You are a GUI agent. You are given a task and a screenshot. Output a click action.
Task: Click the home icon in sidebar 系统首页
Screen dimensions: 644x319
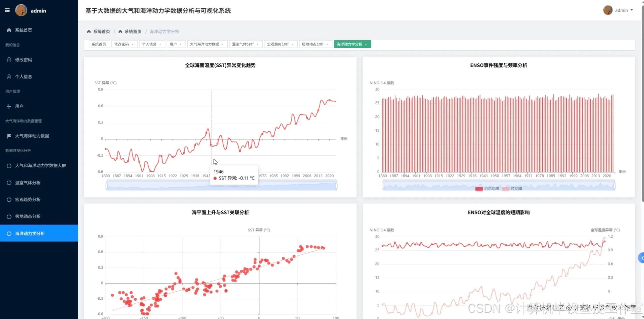tap(9, 30)
